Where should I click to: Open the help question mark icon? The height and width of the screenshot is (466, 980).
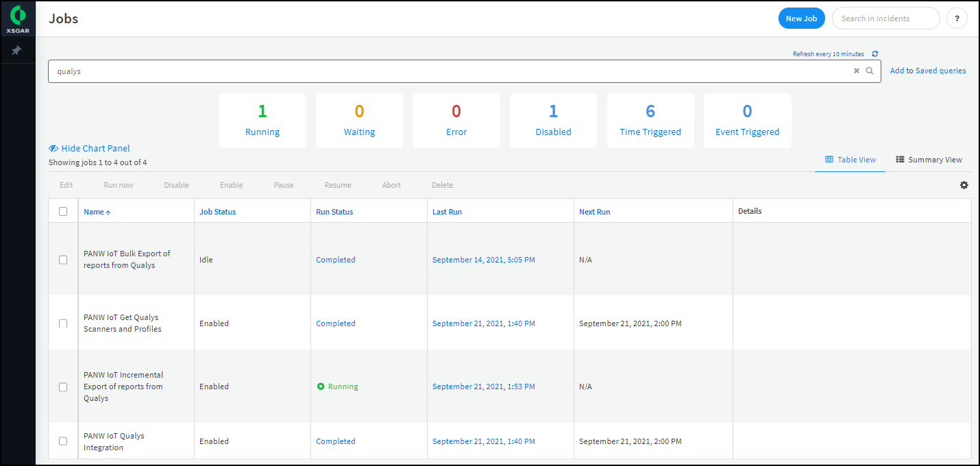click(x=956, y=19)
